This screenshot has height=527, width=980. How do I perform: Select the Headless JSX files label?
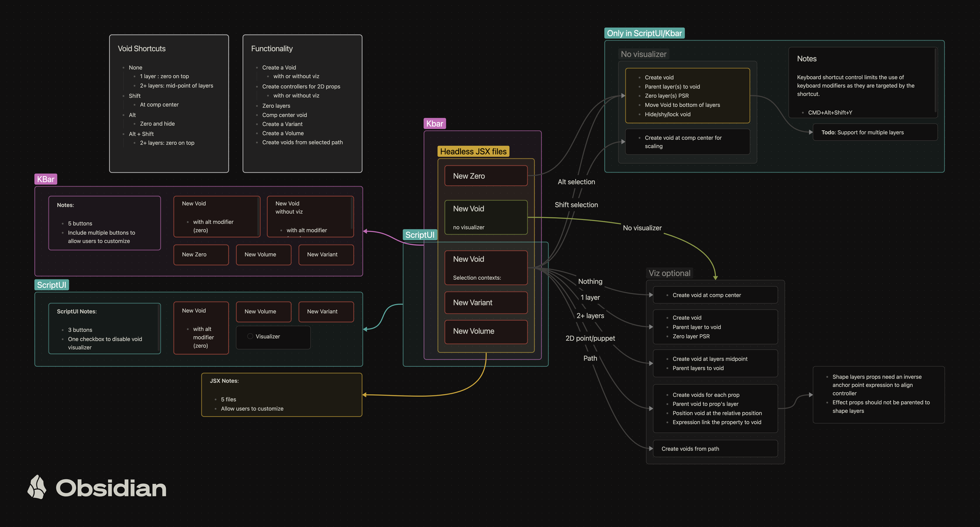473,151
